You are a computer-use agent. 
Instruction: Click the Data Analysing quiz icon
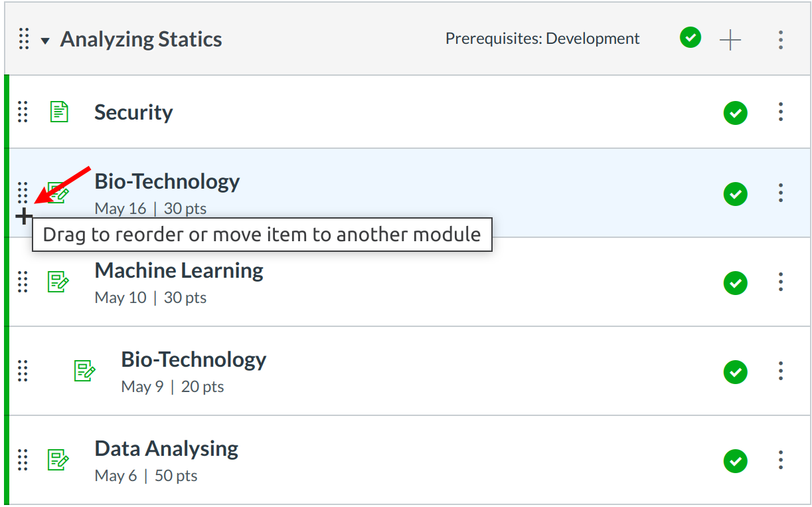point(58,460)
